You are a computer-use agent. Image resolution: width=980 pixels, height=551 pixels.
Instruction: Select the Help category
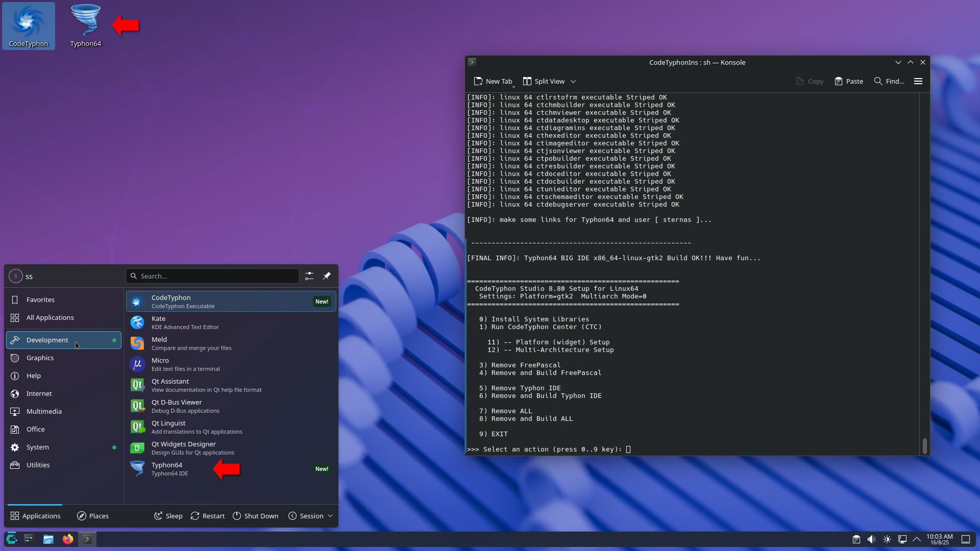coord(64,375)
